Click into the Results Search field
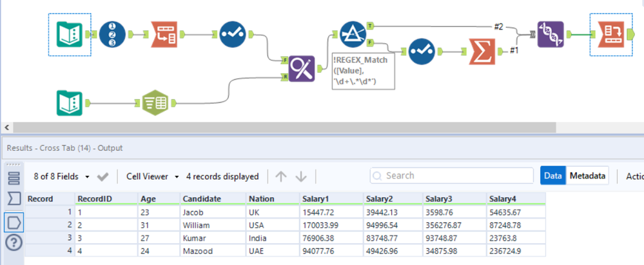644x265 pixels. (451, 176)
